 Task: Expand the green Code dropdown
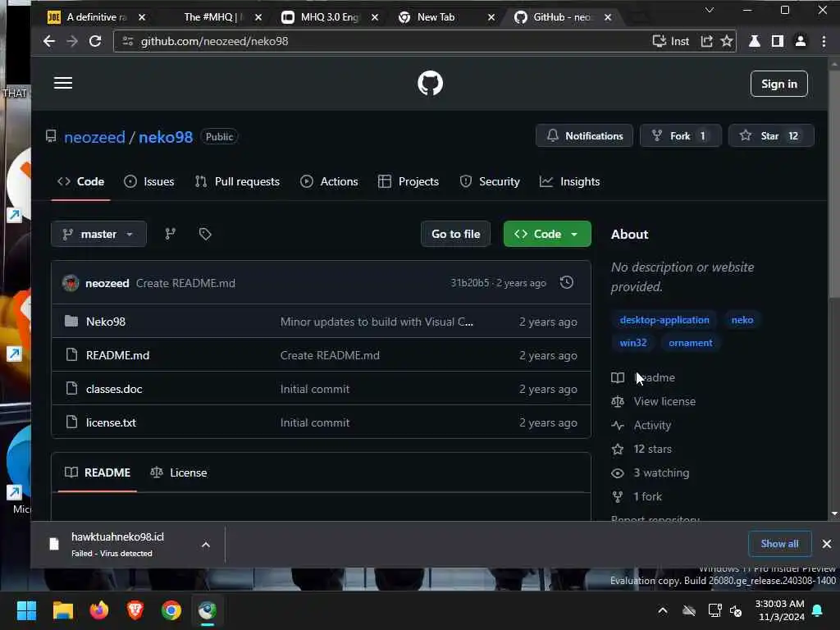point(547,234)
